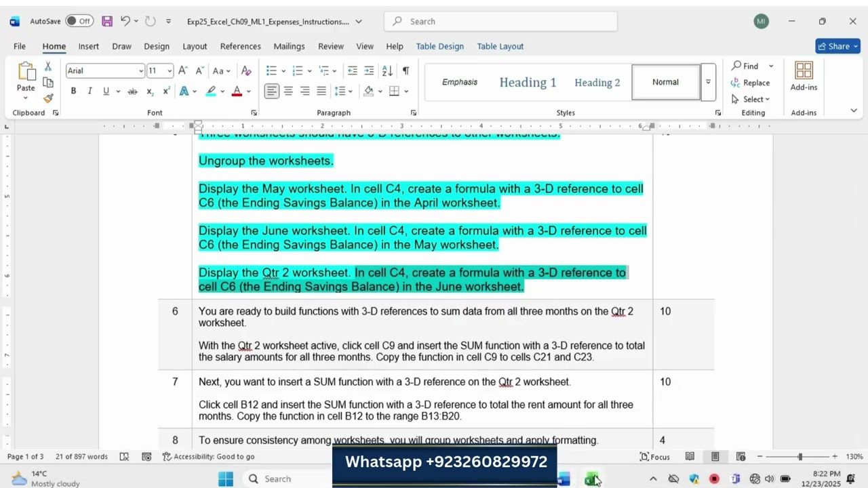Toggle Focus mode in status bar
Viewport: 868px width, 488px height.
point(654,457)
